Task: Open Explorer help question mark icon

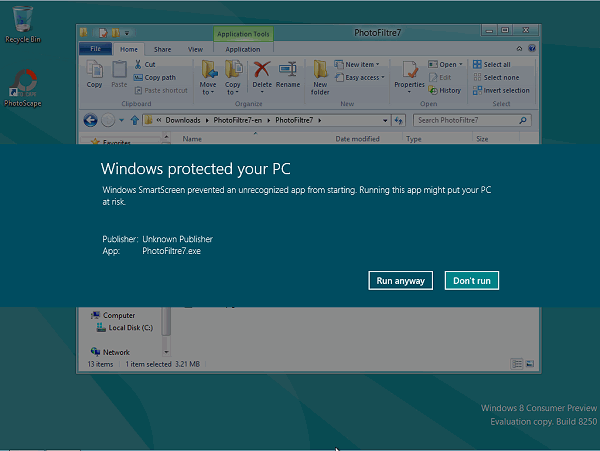Action: pyautogui.click(x=532, y=48)
